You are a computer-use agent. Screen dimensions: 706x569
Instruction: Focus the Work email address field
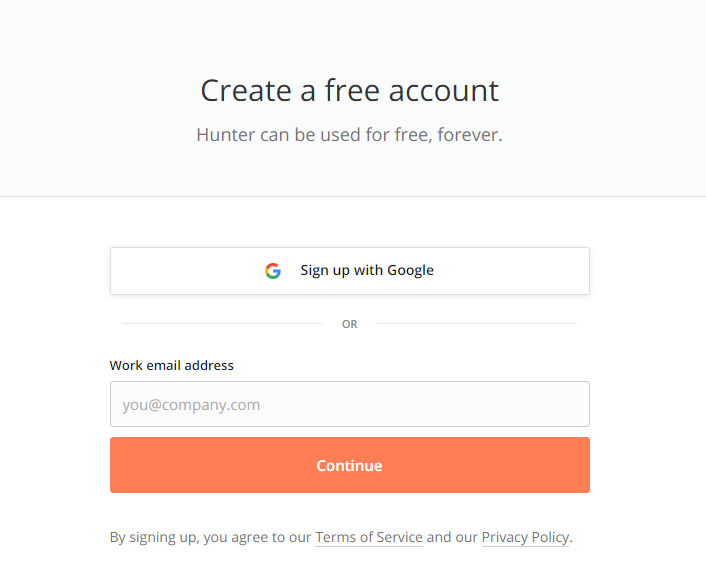(x=350, y=404)
